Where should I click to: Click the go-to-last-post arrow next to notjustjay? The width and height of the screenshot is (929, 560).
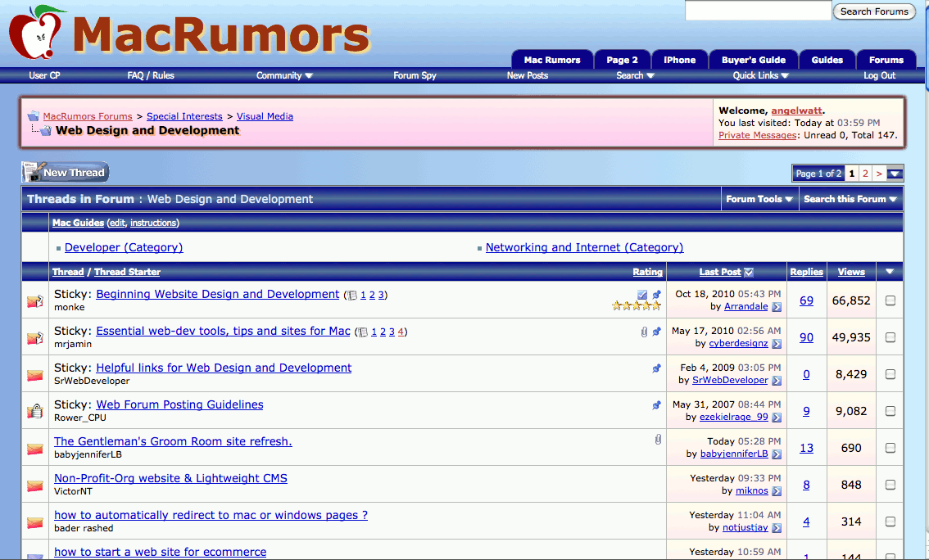[777, 528]
